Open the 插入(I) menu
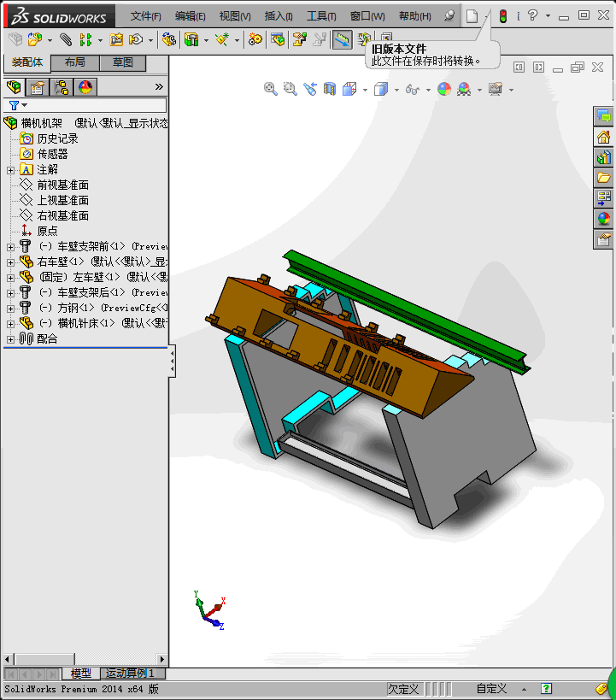 pos(279,16)
